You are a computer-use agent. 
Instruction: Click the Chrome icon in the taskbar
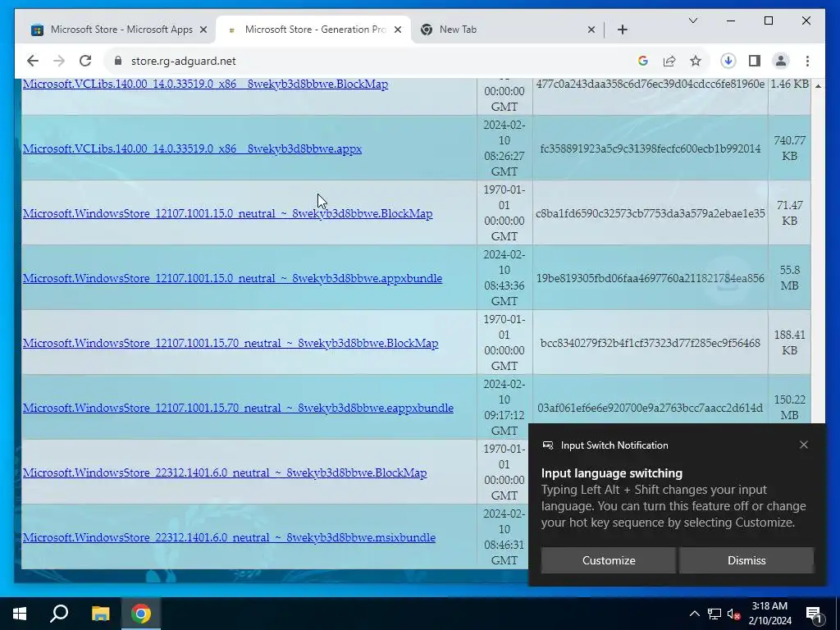140,614
